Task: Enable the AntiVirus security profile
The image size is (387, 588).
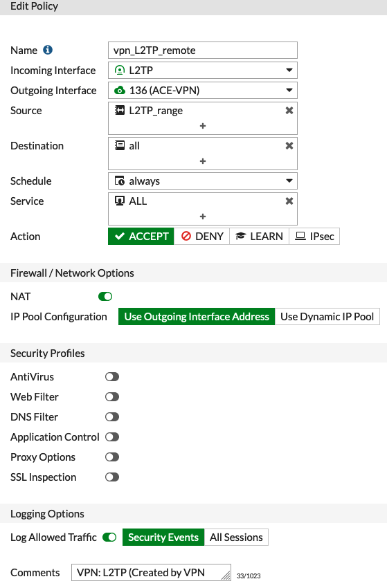Action: pos(112,377)
